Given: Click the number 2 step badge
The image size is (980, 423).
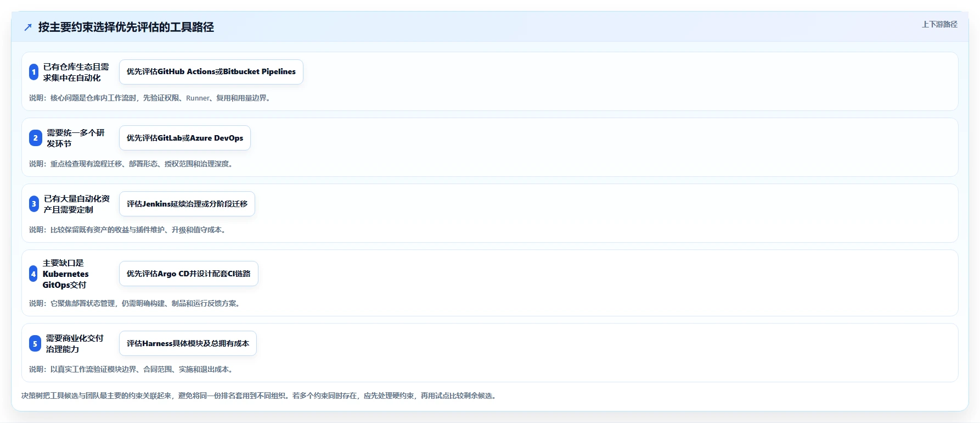Looking at the screenshot, I should [35, 138].
